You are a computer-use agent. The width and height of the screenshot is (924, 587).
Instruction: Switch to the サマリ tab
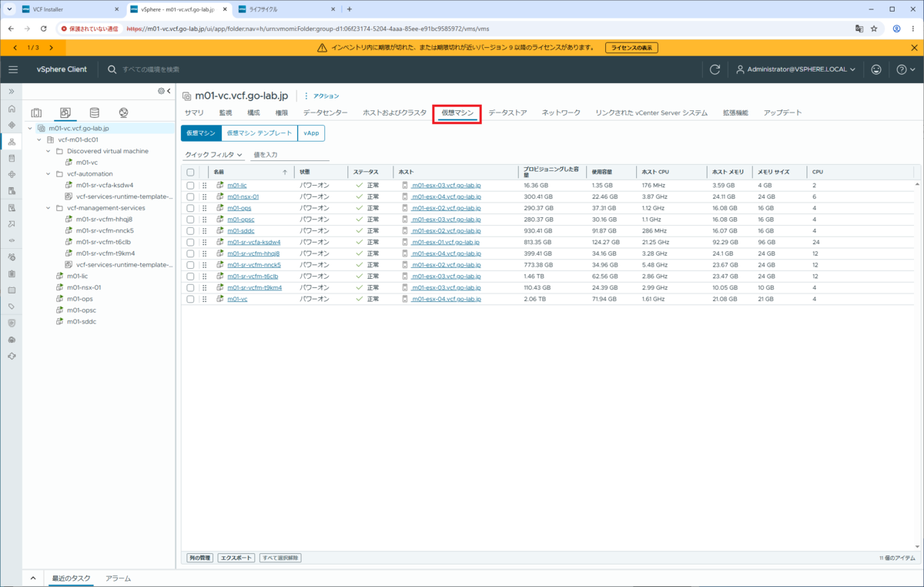pos(194,112)
